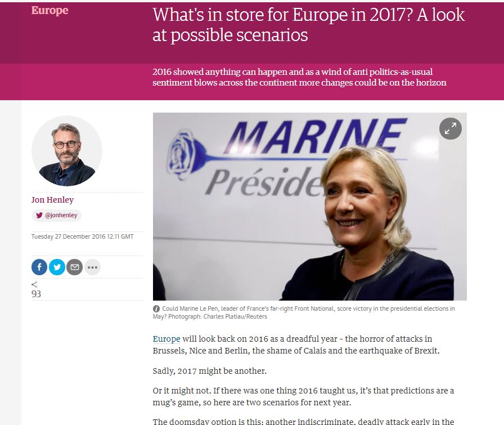Screen dimensions: 504x425
Task: Click the article publication date
Action: point(82,236)
